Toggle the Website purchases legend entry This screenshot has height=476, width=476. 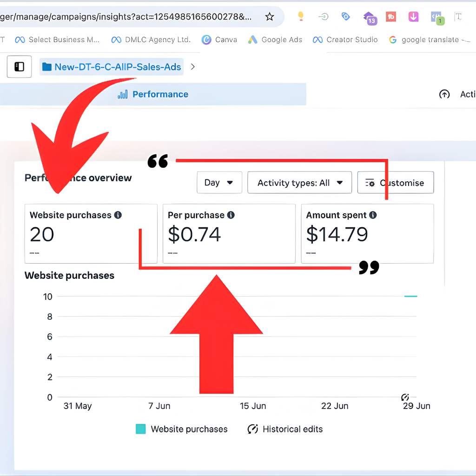click(188, 429)
